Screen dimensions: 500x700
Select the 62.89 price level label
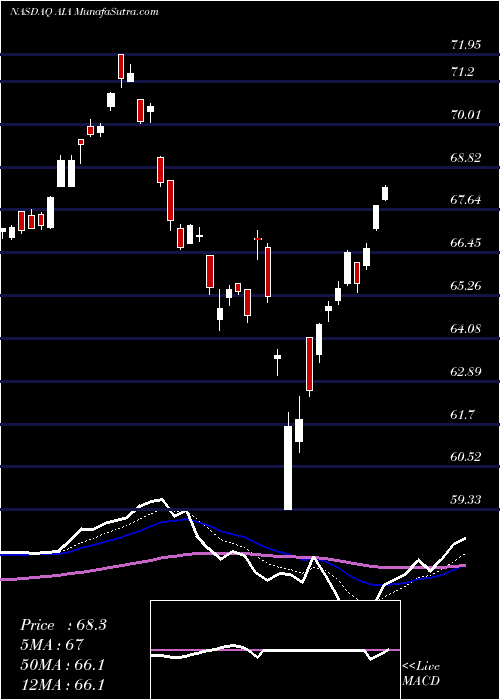tap(467, 371)
